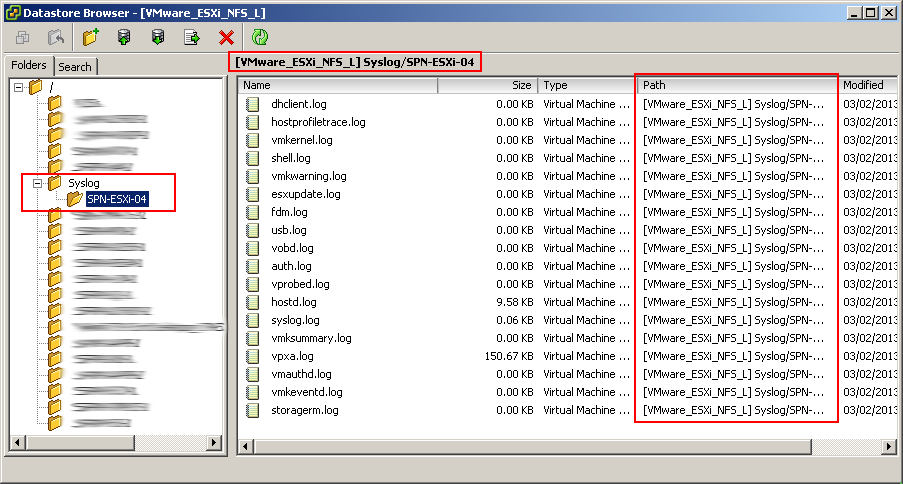Sort by the Name column header
This screenshot has width=903, height=484.
338,85
